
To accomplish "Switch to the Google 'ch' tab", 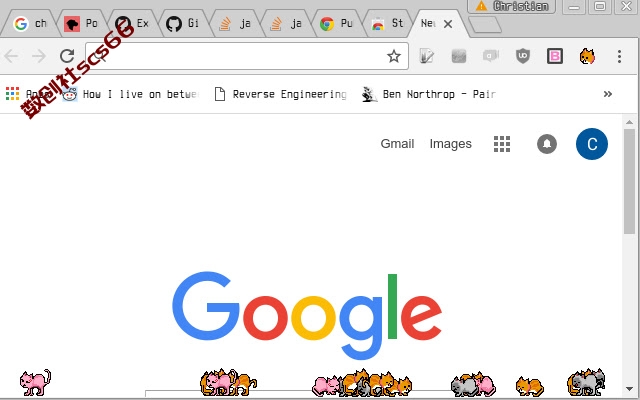I will point(30,24).
